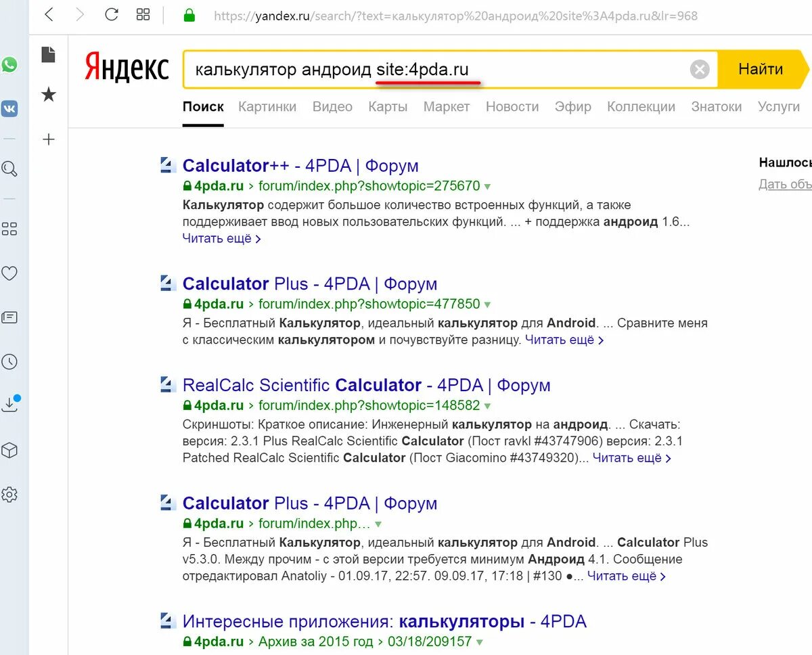This screenshot has width=812, height=655.
Task: Open RealCalc Scientific Calculator result title
Action: pyautogui.click(x=366, y=384)
